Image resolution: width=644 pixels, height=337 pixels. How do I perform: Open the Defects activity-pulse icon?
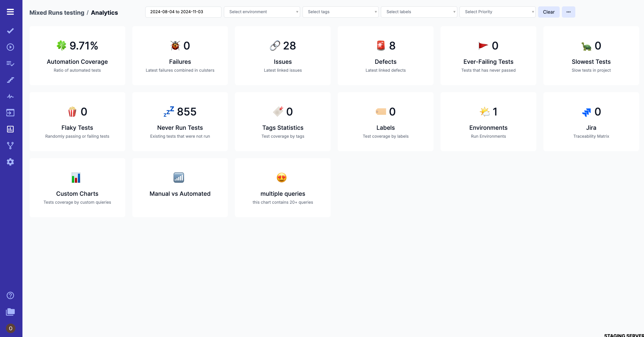coord(10,96)
